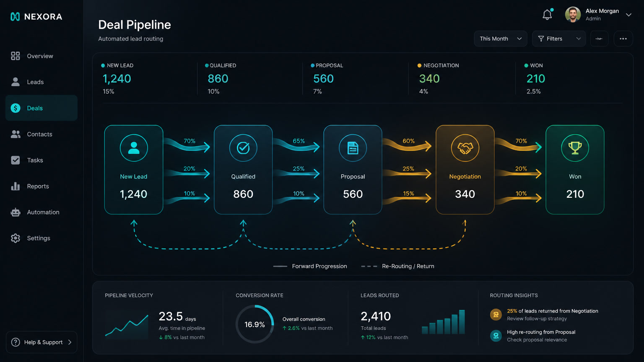Click the pipeline velocity trend chart
This screenshot has height=362, width=644.
(x=127, y=327)
